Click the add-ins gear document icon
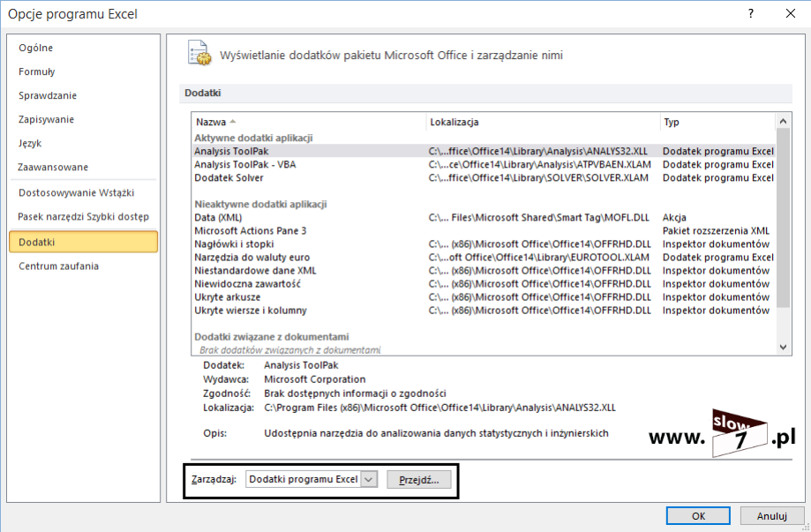811x532 pixels. pyautogui.click(x=199, y=53)
